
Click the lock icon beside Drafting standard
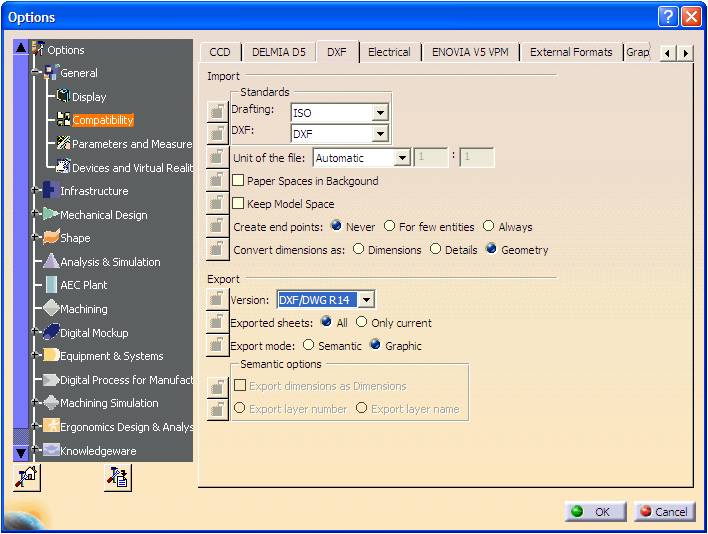tap(217, 111)
